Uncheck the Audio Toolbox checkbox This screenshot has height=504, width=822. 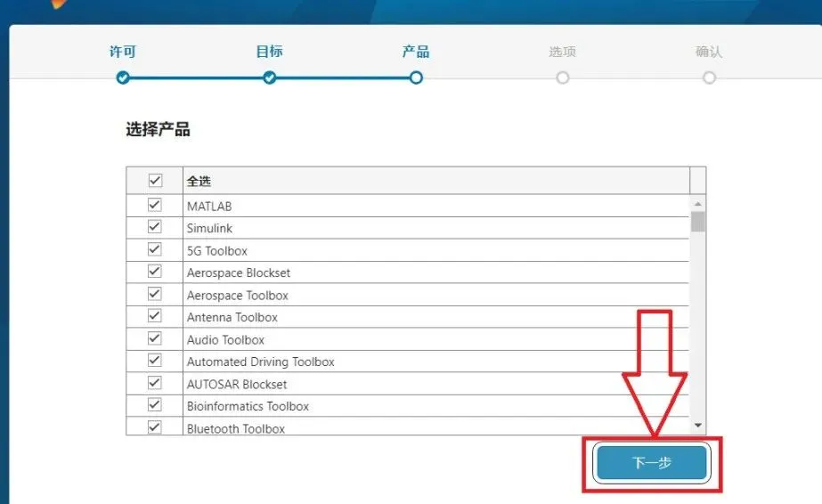[x=155, y=338]
